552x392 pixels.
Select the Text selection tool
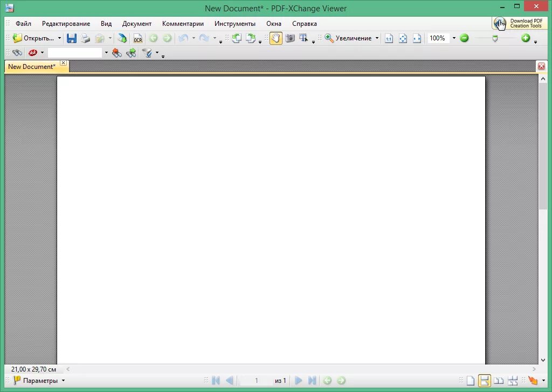click(303, 38)
